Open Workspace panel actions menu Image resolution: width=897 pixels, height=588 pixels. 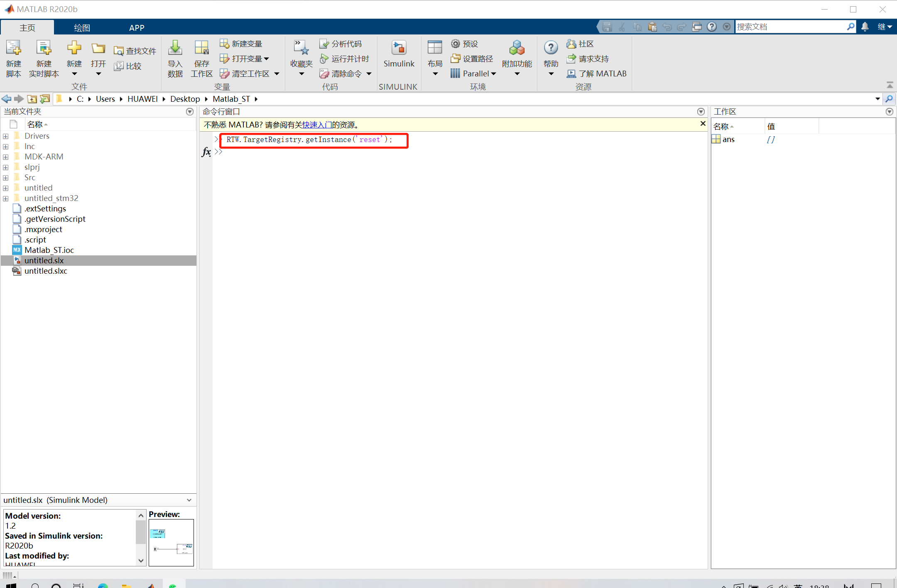pyautogui.click(x=890, y=111)
